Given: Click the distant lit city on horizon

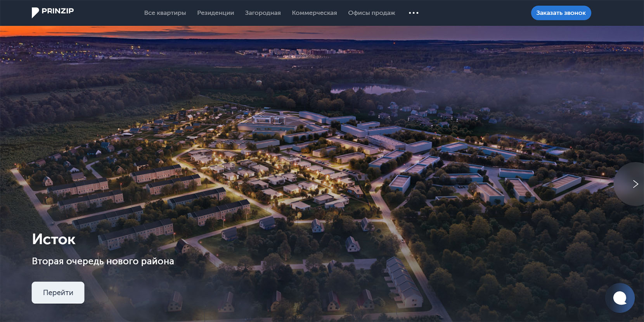Looking at the screenshot, I should click(x=299, y=53).
